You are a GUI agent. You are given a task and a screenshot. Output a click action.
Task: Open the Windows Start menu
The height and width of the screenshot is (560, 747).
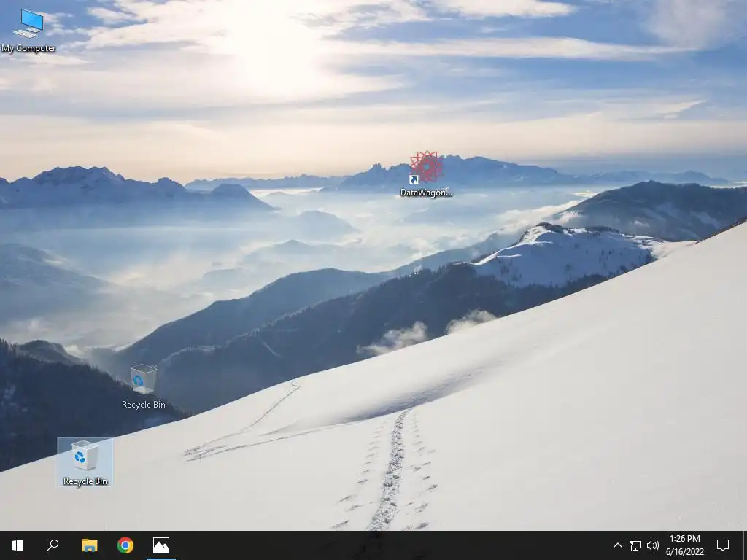click(18, 545)
